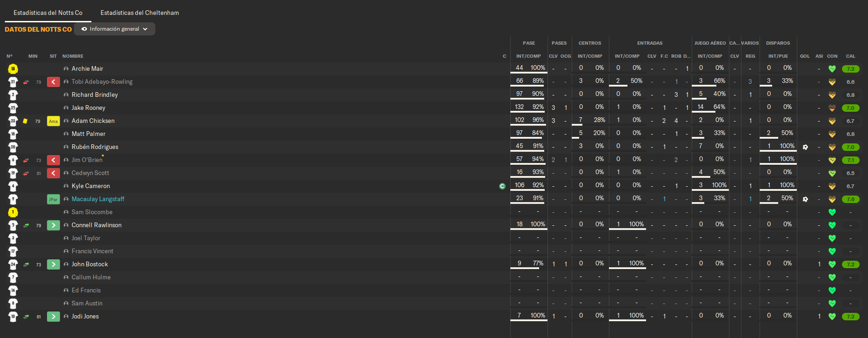Click the swap arrows icon for Tobi Adebayo-Rowling
Image resolution: width=868 pixels, height=338 pixels.
[x=26, y=82]
